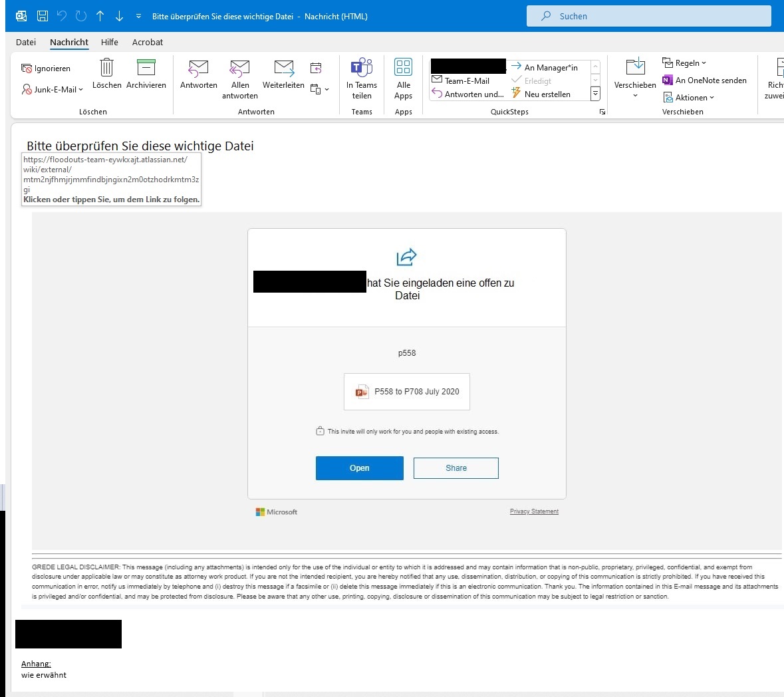The width and height of the screenshot is (784, 697).
Task: Open the Privacy Statement link
Action: click(x=534, y=511)
